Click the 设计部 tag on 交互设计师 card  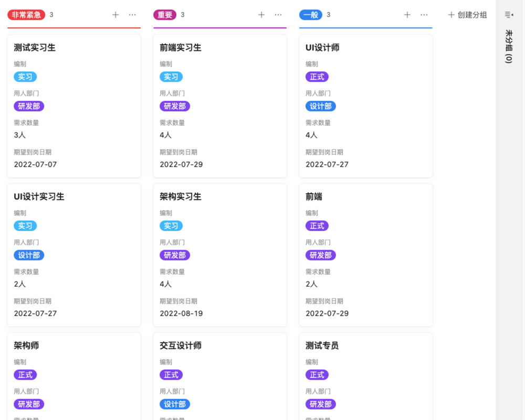coord(175,404)
